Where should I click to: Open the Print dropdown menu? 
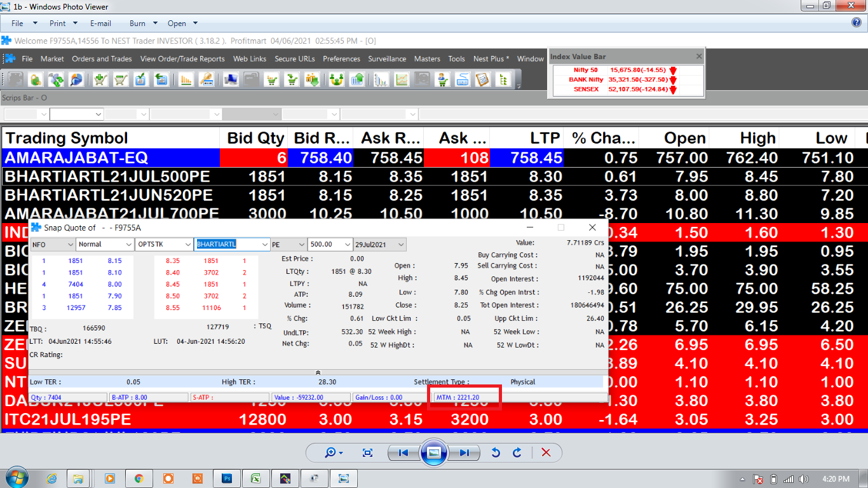tap(63, 23)
